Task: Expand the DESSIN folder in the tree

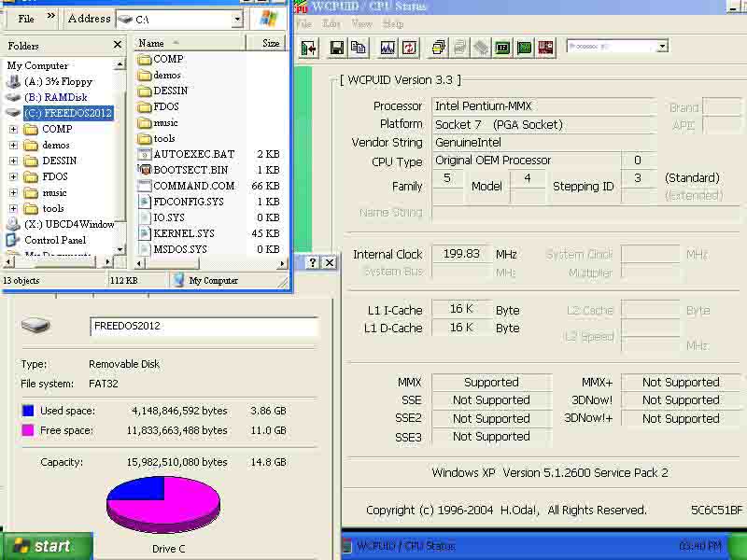Action: (13, 161)
